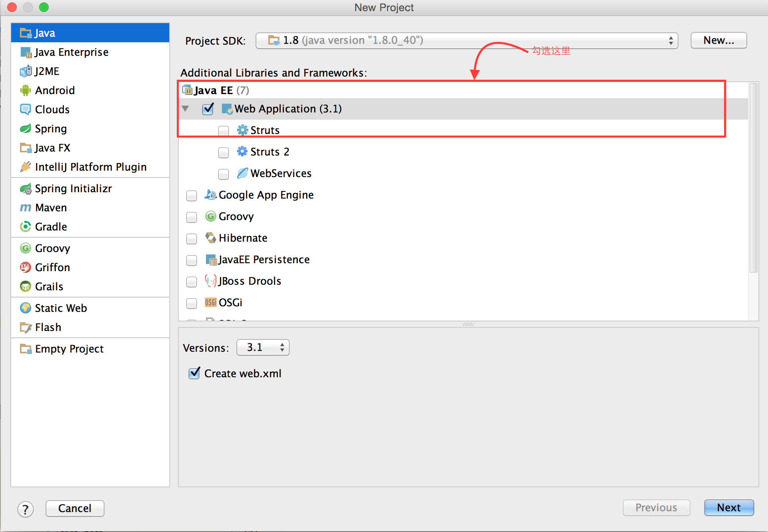Check the Groovy framework checkbox
768x532 pixels.
192,217
